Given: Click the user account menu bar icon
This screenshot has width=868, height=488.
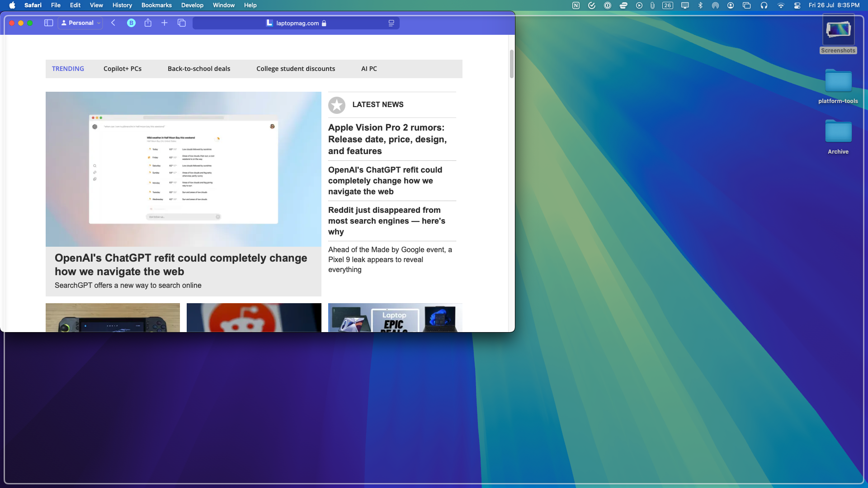Looking at the screenshot, I should click(731, 5).
